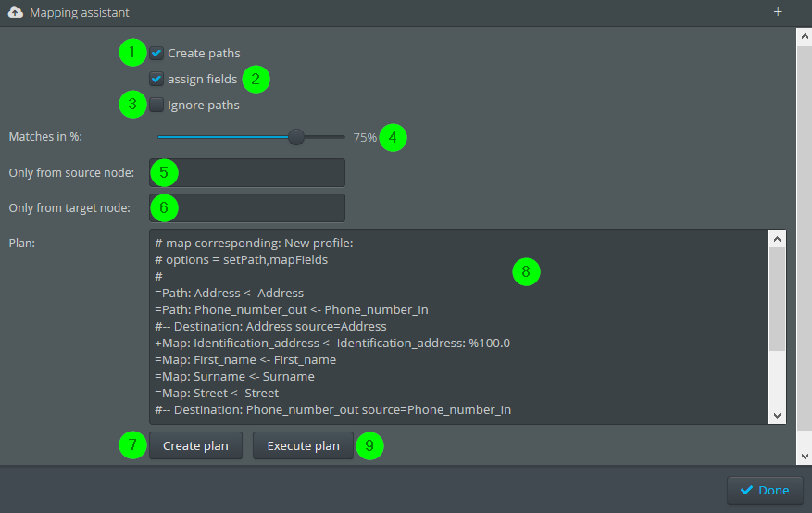Click the 75% slider value label
812x513 pixels.
click(365, 138)
